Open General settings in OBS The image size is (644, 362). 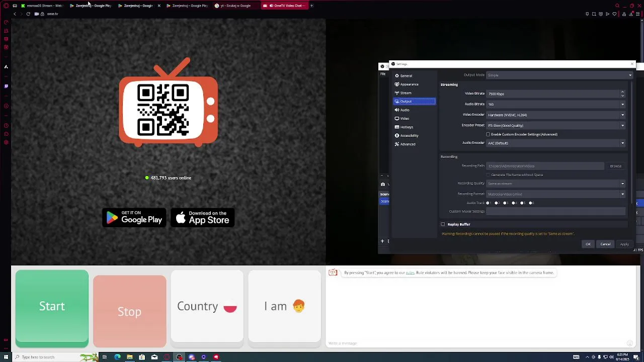414,76
